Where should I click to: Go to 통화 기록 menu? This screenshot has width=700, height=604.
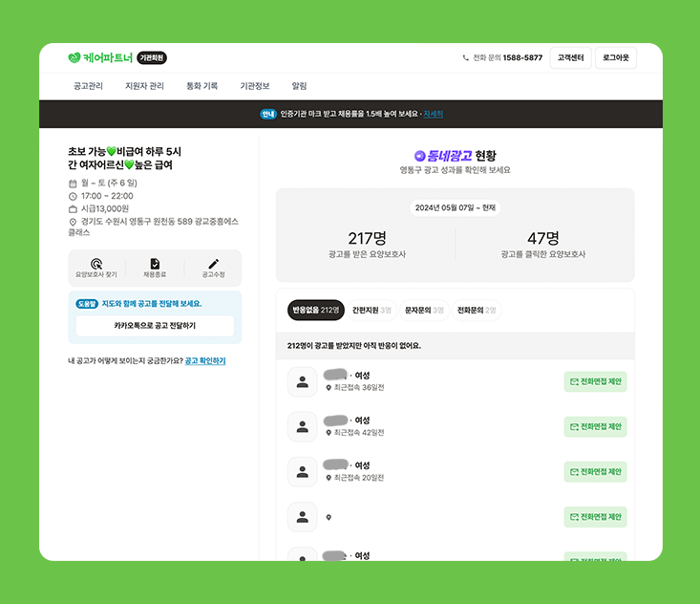[x=202, y=86]
